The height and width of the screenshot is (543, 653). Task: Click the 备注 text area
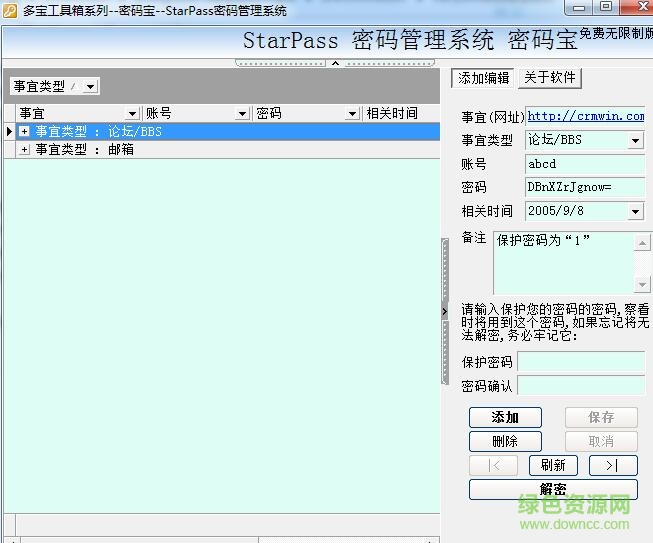pos(563,263)
